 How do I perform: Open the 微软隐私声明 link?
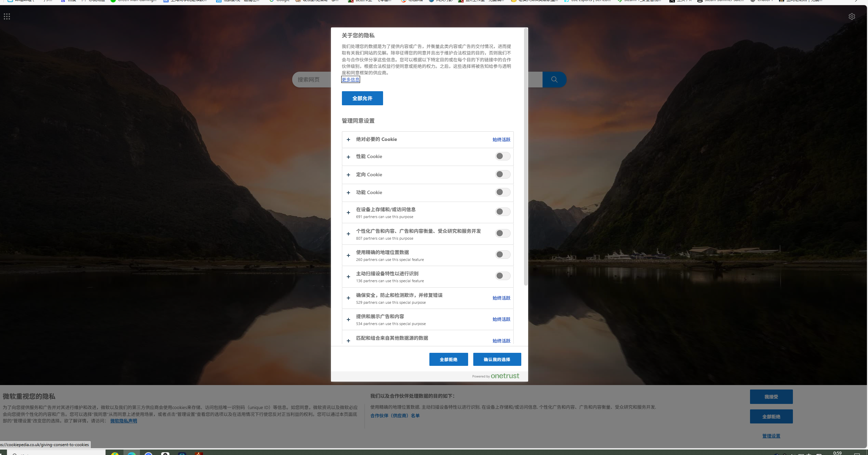point(123,421)
